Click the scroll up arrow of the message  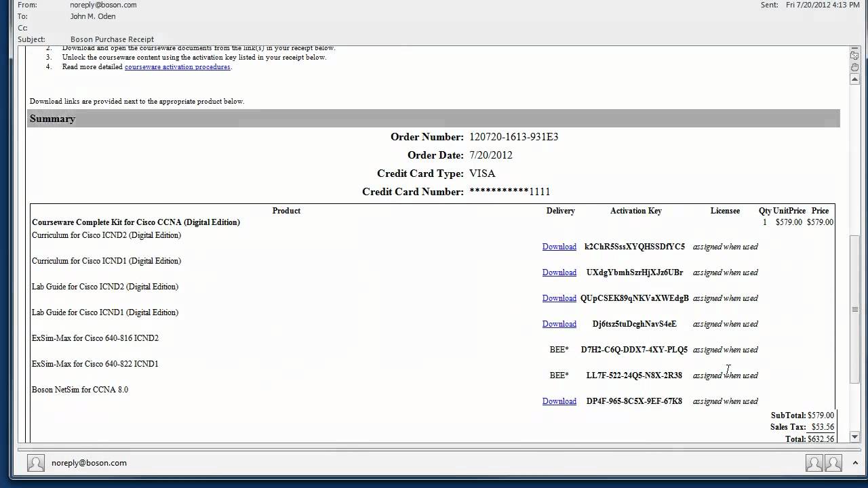[x=854, y=79]
